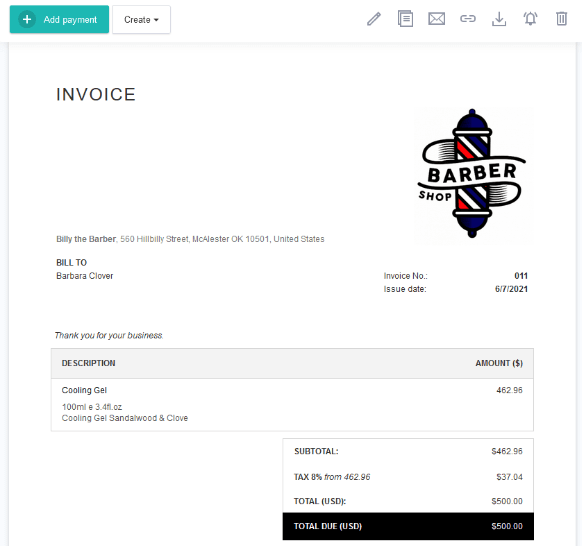Click the invoice number 011
The image size is (582, 546).
point(521,276)
